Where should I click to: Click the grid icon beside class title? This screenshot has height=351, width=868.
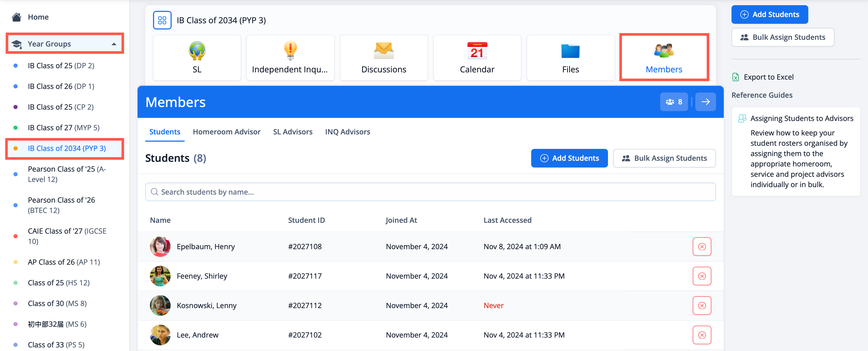coord(162,20)
